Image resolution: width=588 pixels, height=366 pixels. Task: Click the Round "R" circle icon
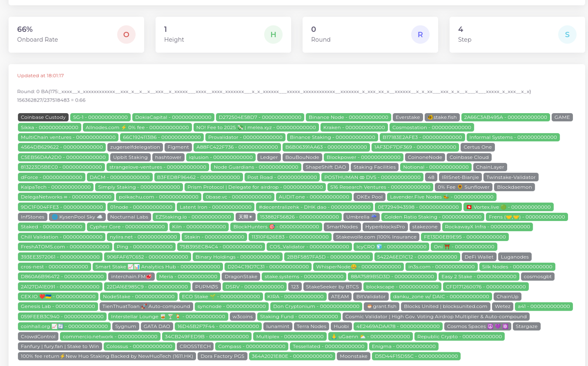tap(420, 35)
